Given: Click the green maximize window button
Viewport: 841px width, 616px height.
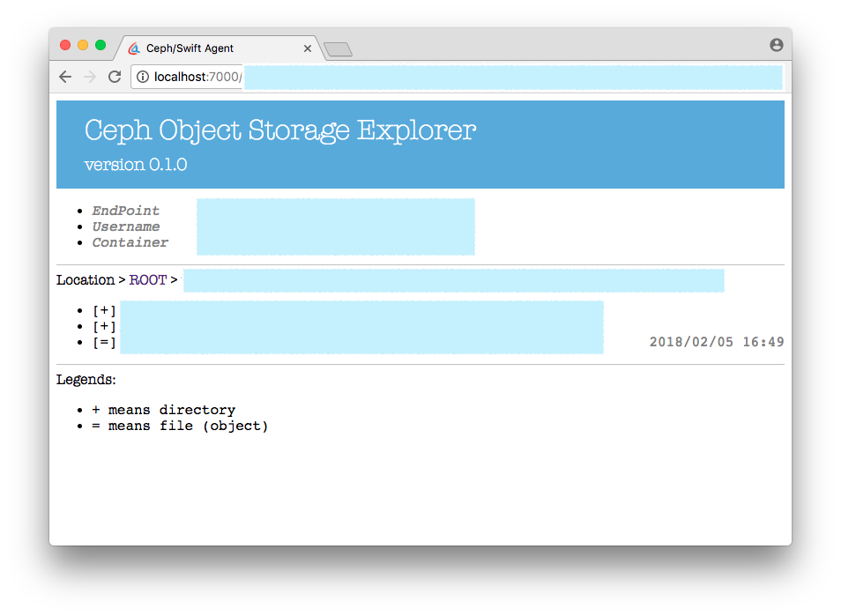Looking at the screenshot, I should [100, 45].
